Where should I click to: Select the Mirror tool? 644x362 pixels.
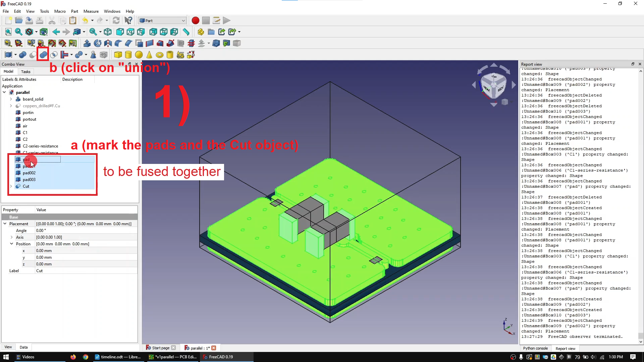coord(108,43)
